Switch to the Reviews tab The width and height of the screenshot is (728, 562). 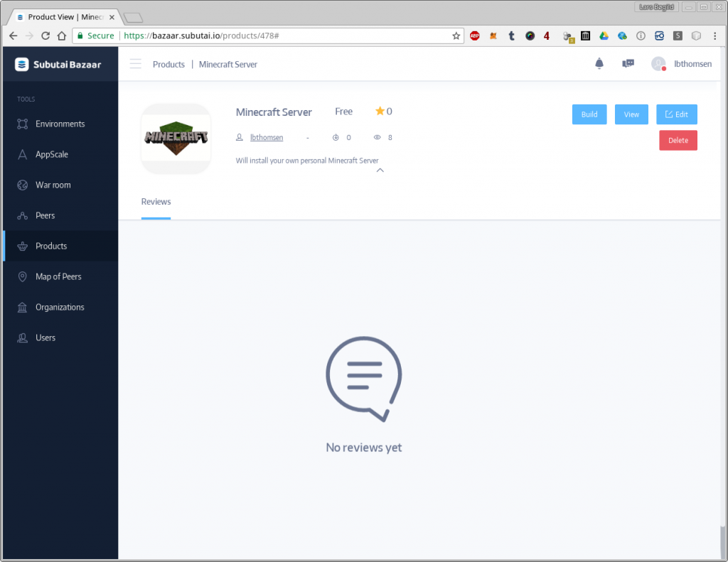(x=156, y=202)
